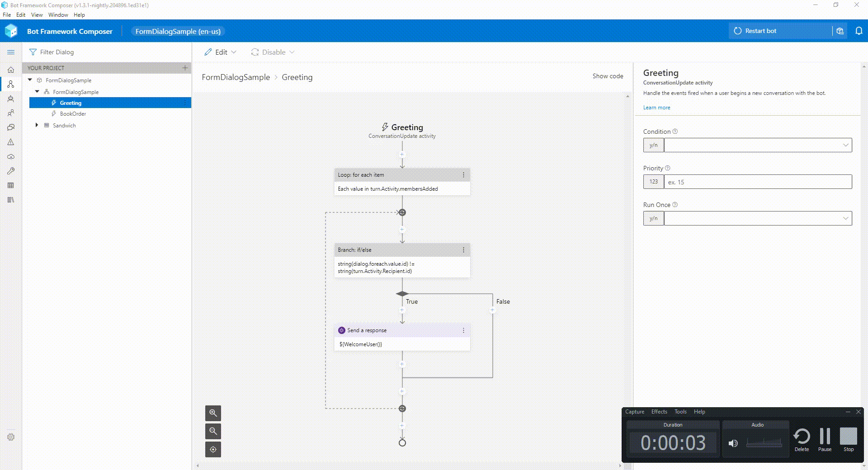Mute audio in the recorder toolbar
This screenshot has width=868, height=470.
tap(733, 443)
